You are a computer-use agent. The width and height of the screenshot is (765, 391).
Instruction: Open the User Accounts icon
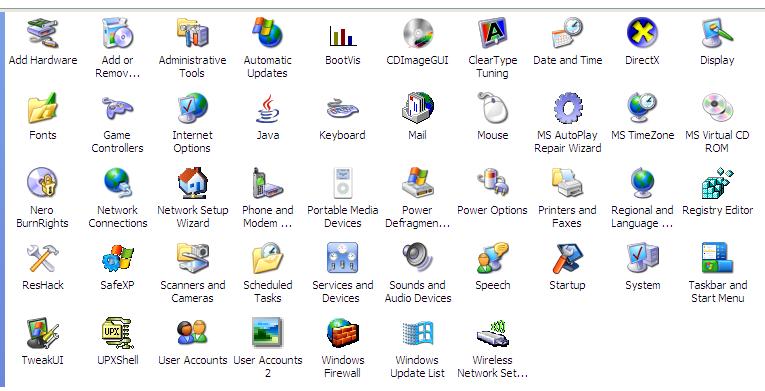tap(192, 333)
